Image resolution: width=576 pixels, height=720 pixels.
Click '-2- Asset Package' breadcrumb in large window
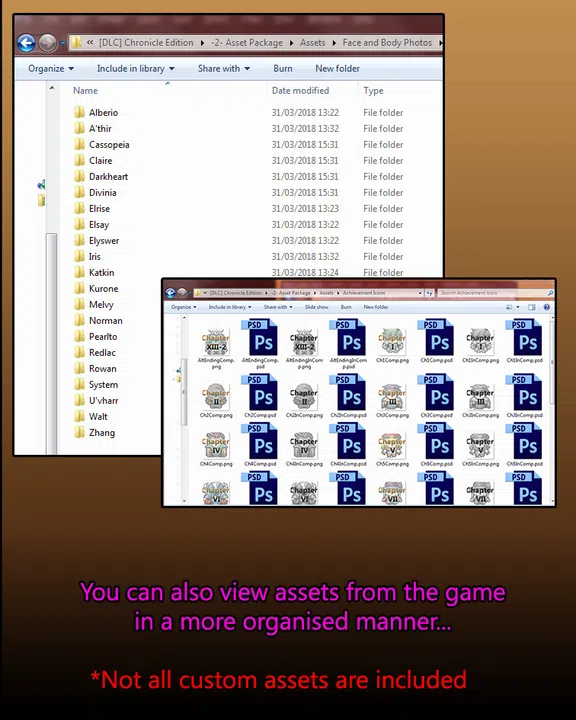pyautogui.click(x=247, y=43)
